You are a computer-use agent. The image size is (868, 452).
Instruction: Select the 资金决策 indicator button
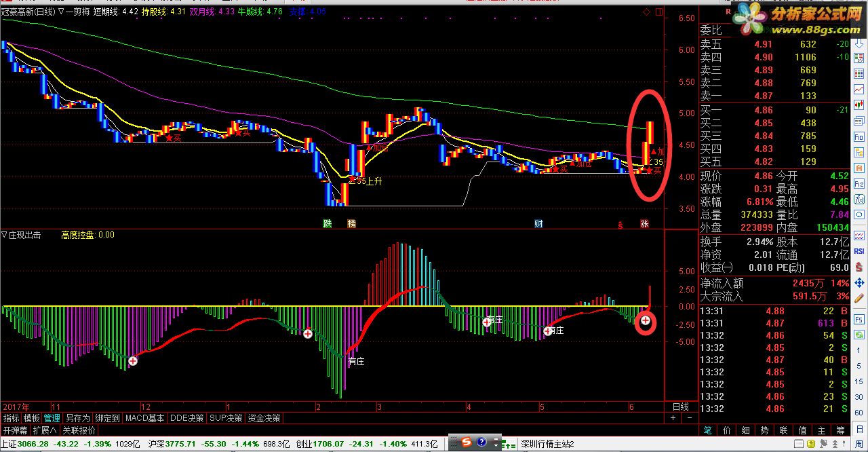[264, 419]
